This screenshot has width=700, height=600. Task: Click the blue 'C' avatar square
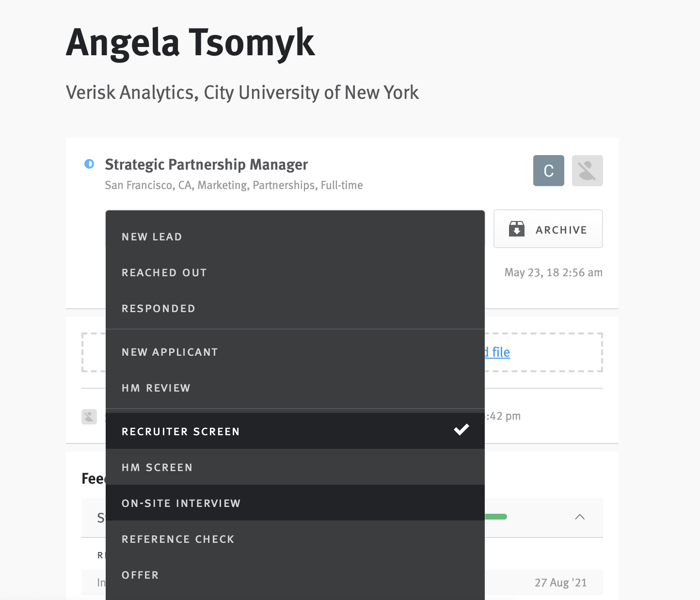[548, 171]
